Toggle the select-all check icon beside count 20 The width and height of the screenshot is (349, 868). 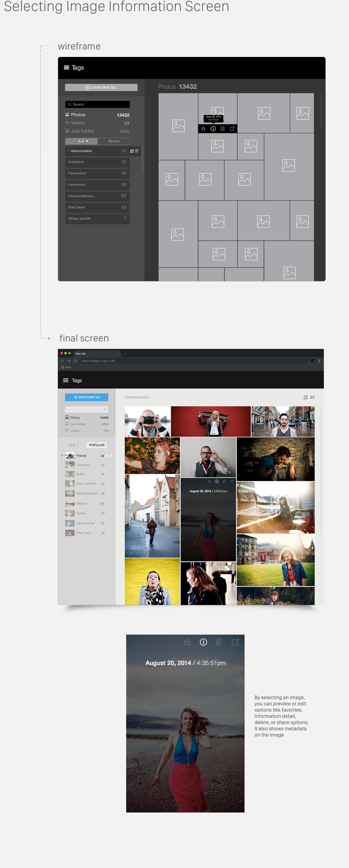(x=306, y=397)
